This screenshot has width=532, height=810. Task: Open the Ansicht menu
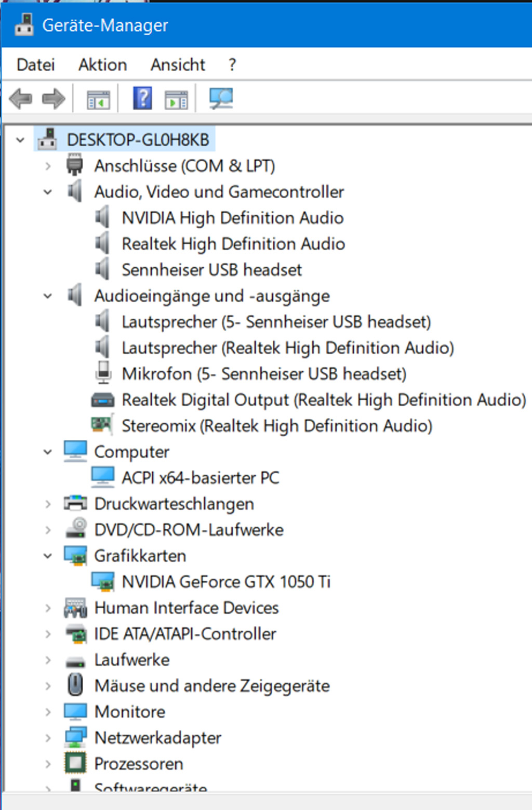pyautogui.click(x=178, y=64)
